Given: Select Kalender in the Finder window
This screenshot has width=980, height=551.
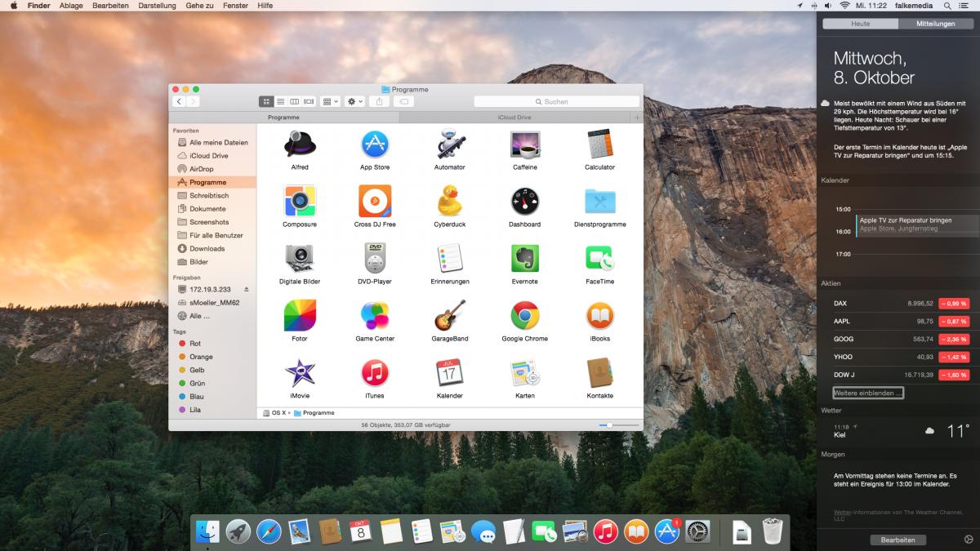Looking at the screenshot, I should (x=450, y=373).
